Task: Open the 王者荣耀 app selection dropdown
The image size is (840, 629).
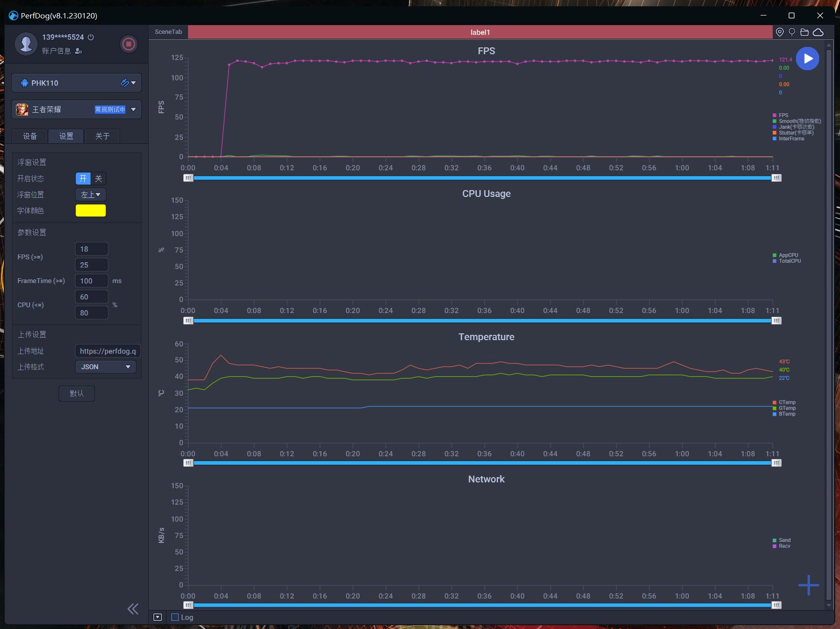Action: click(x=133, y=109)
